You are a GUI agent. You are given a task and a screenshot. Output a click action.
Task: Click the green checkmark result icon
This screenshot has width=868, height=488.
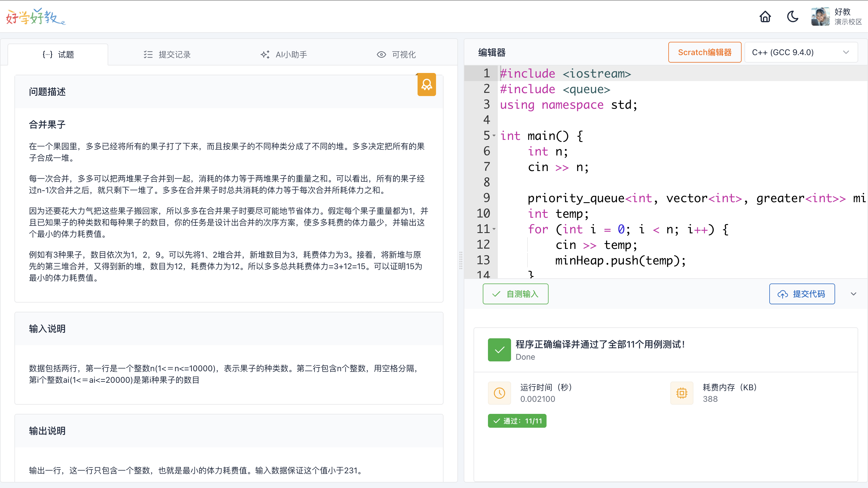point(499,350)
